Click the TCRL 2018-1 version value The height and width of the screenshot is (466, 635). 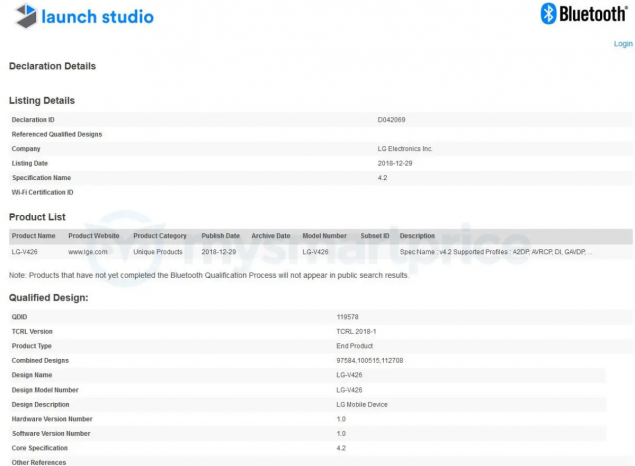point(356,332)
